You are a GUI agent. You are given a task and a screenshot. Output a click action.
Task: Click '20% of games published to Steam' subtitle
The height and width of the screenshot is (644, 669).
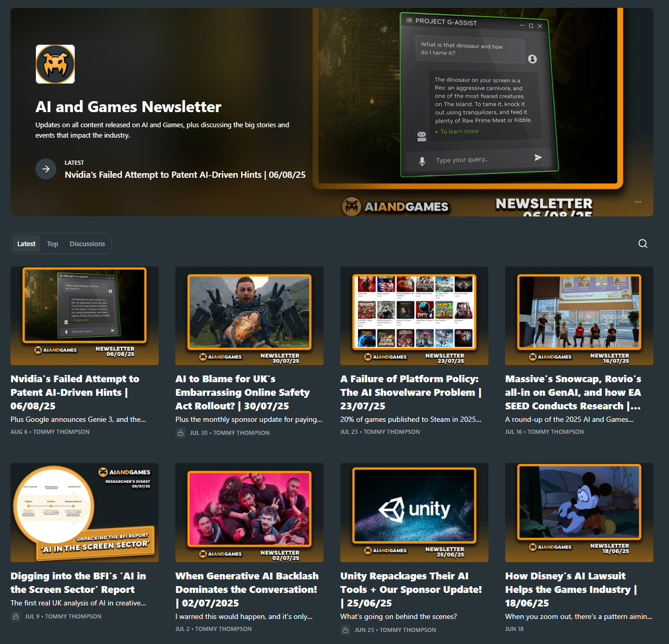tap(411, 419)
